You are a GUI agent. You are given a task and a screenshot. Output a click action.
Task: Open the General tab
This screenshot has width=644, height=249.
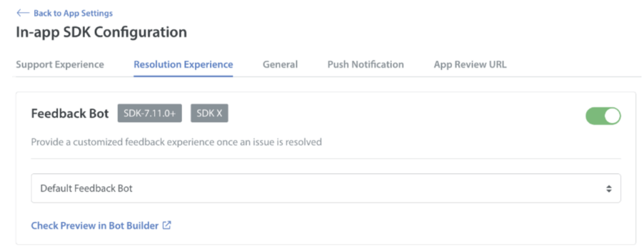pos(280,65)
